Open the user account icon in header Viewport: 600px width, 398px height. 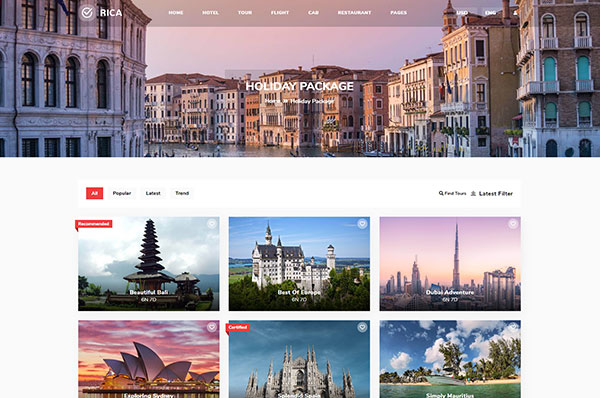pos(515,13)
